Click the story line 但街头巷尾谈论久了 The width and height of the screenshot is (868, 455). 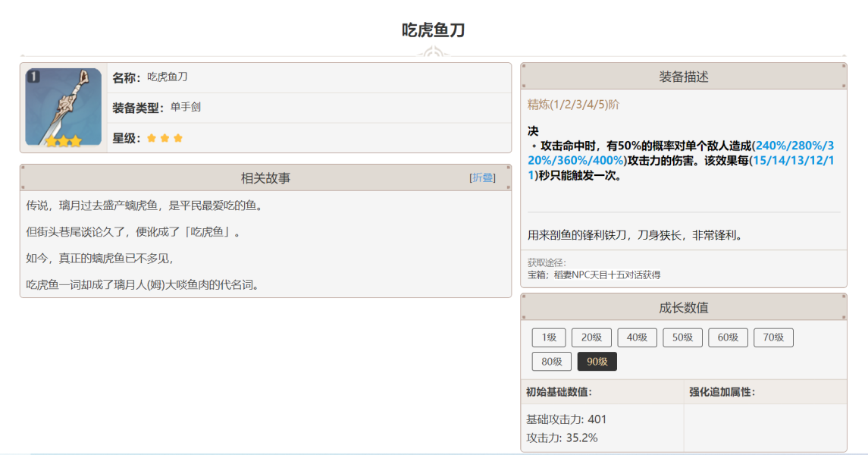pyautogui.click(x=135, y=232)
